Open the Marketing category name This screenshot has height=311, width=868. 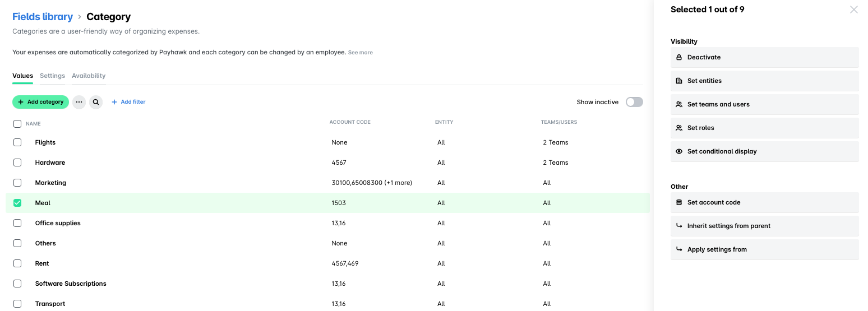click(x=50, y=183)
